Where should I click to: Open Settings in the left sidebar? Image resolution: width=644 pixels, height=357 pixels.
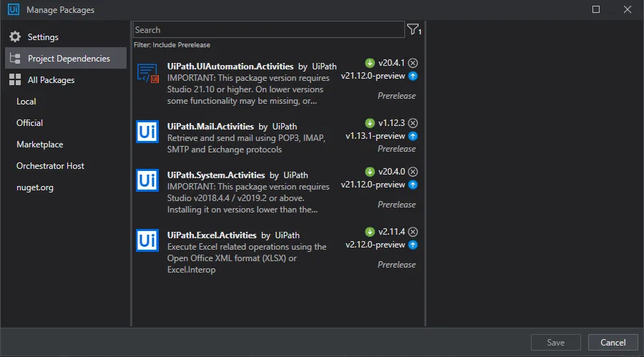pyautogui.click(x=43, y=37)
